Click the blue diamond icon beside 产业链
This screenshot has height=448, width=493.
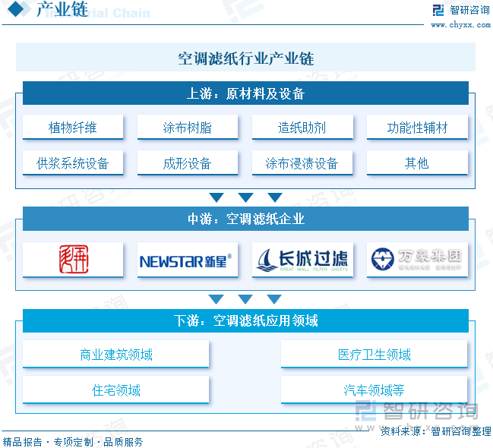pyautogui.click(x=15, y=8)
